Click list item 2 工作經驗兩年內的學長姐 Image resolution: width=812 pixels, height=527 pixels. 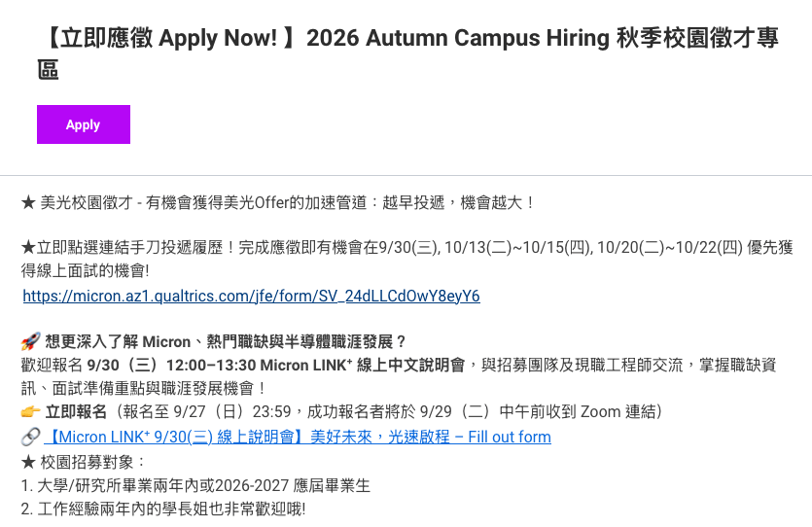click(x=163, y=509)
